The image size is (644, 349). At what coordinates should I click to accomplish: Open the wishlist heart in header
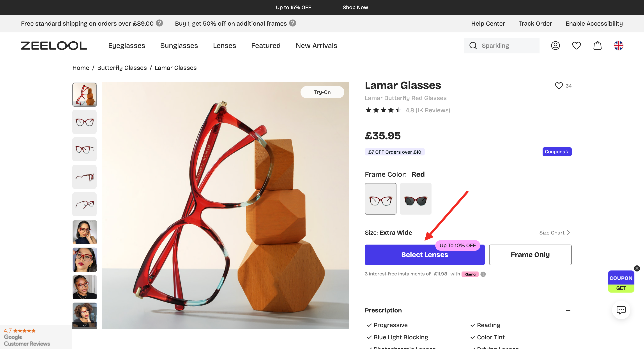pos(576,46)
